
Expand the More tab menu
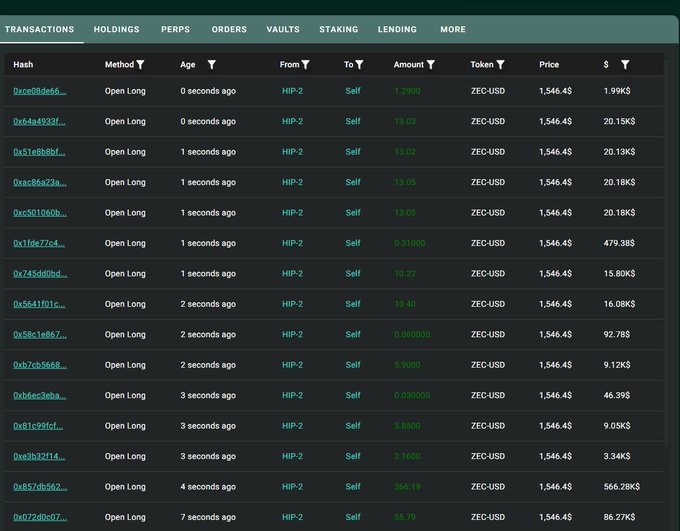[x=453, y=29]
